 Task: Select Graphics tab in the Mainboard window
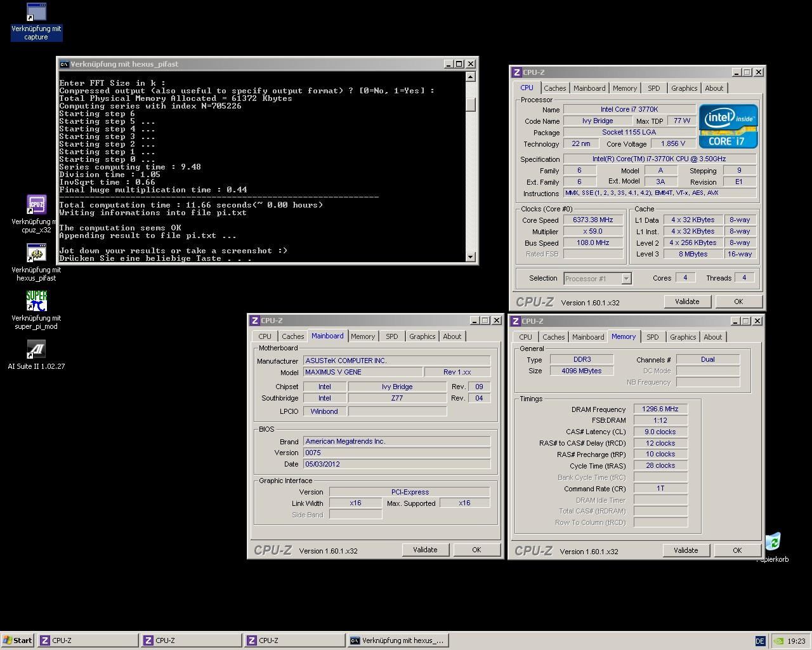(x=422, y=336)
